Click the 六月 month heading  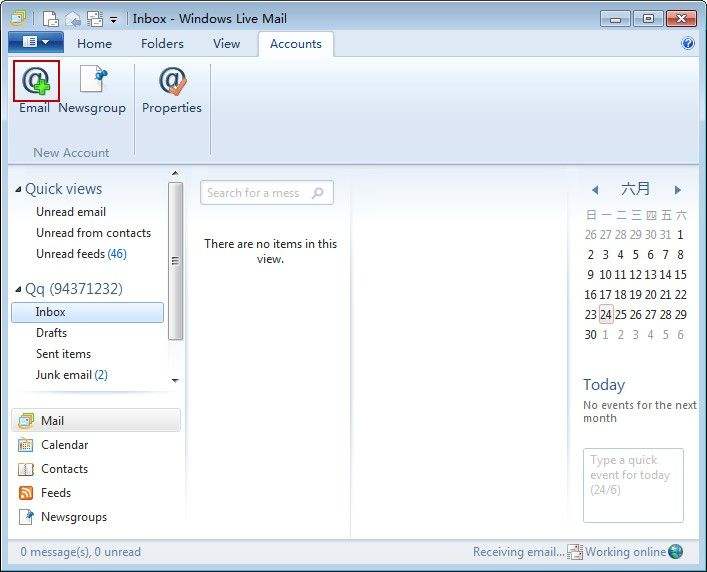point(635,189)
